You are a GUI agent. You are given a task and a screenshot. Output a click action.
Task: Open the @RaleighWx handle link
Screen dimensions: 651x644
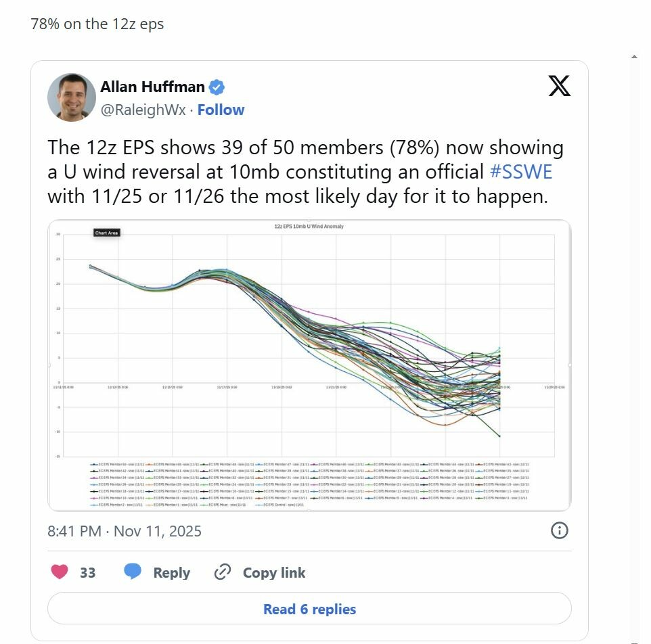143,110
